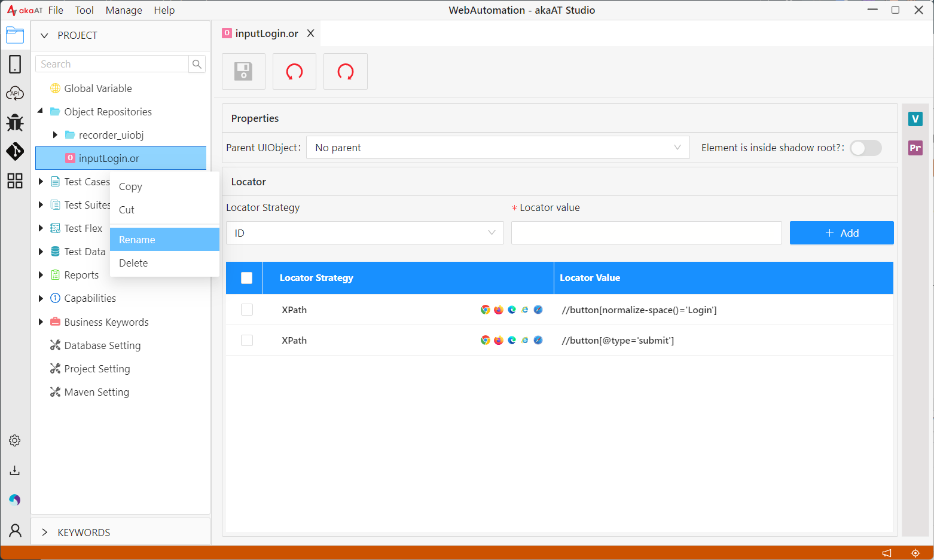
Task: Click Chrome icon in submit XPath row
Action: click(x=486, y=340)
